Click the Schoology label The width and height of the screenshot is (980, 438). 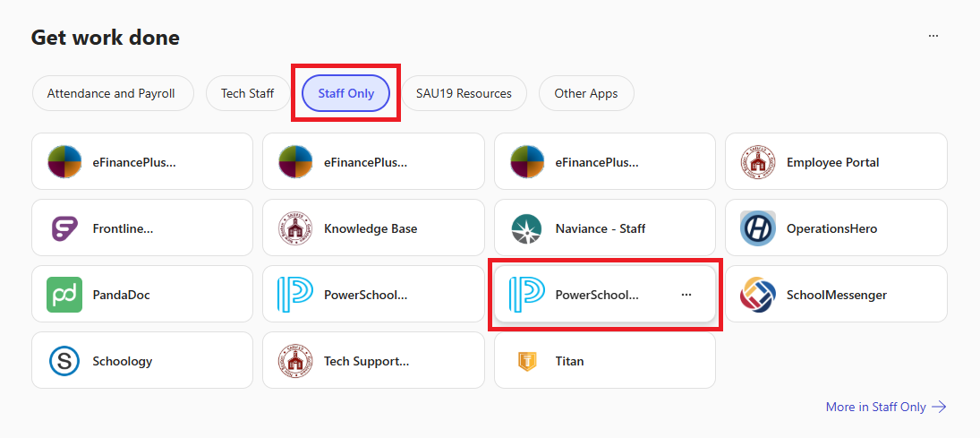[123, 361]
